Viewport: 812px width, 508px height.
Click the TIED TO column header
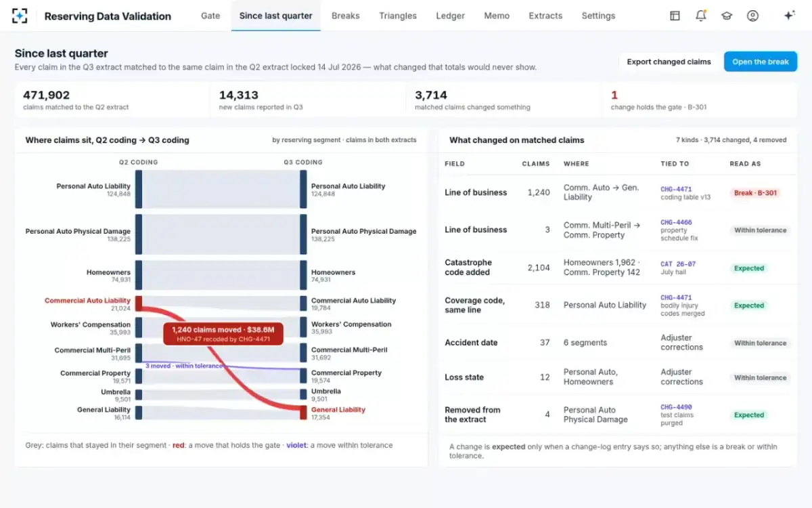[675, 164]
